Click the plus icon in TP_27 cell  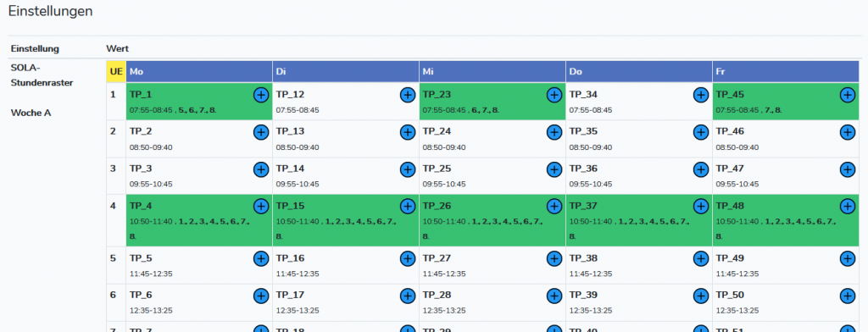coord(554,258)
